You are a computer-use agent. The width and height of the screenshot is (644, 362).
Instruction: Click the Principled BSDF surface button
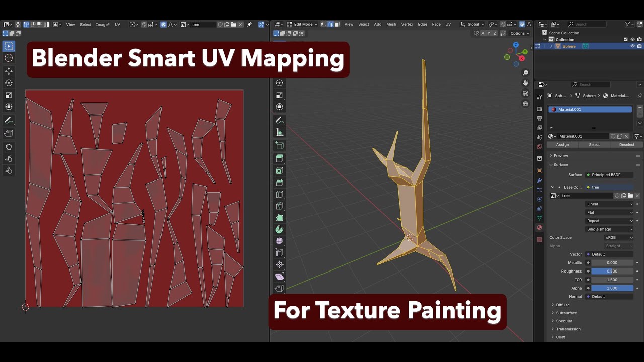[x=610, y=175]
